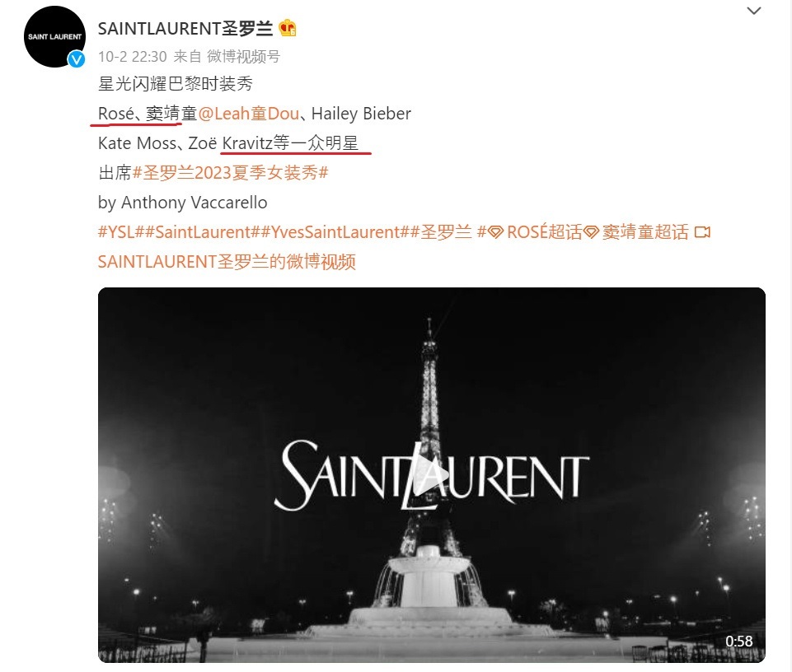Open SAINTLAURENT圣罗兰的微博视频 link
Viewport: 792px width, 672px height.
pyautogui.click(x=227, y=262)
